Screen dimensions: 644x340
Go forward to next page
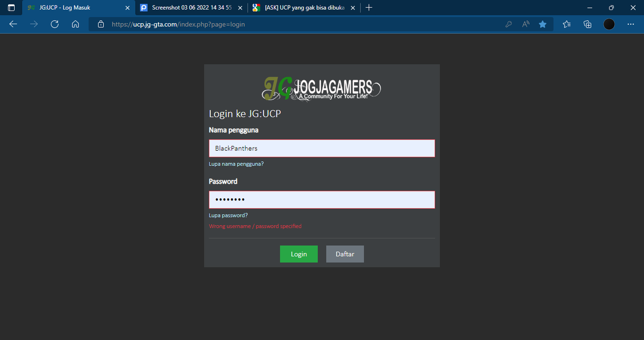pos(34,24)
